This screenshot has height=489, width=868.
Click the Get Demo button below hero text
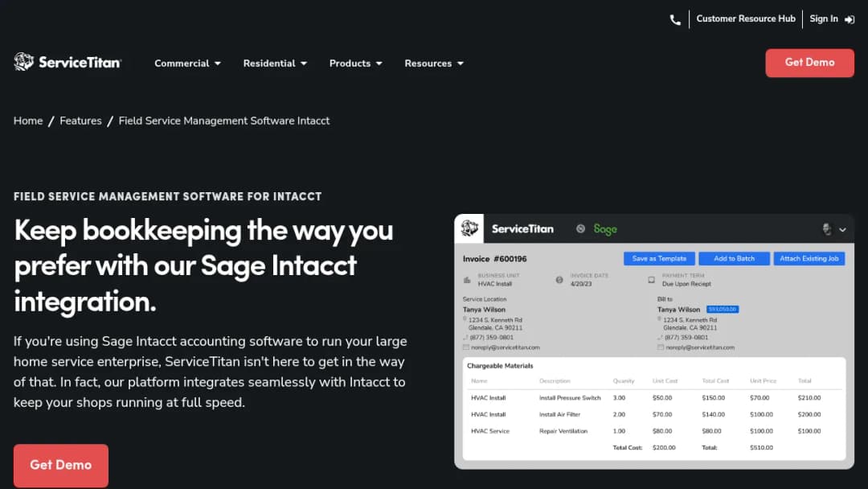(61, 465)
